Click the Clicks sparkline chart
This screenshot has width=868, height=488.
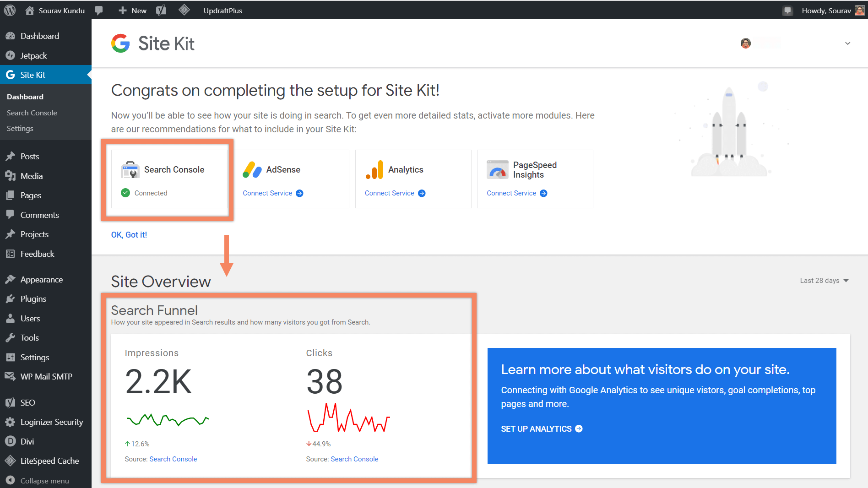(x=348, y=418)
